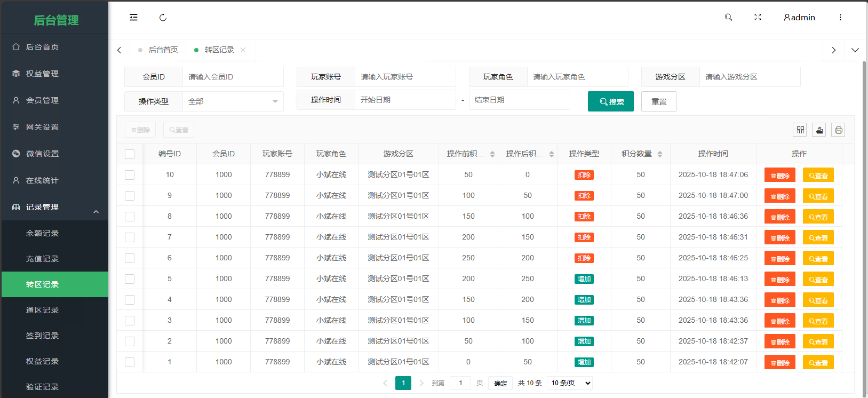Sort by 操作后积分 column arrows
Screen dimensions: 868x398
pos(552,154)
